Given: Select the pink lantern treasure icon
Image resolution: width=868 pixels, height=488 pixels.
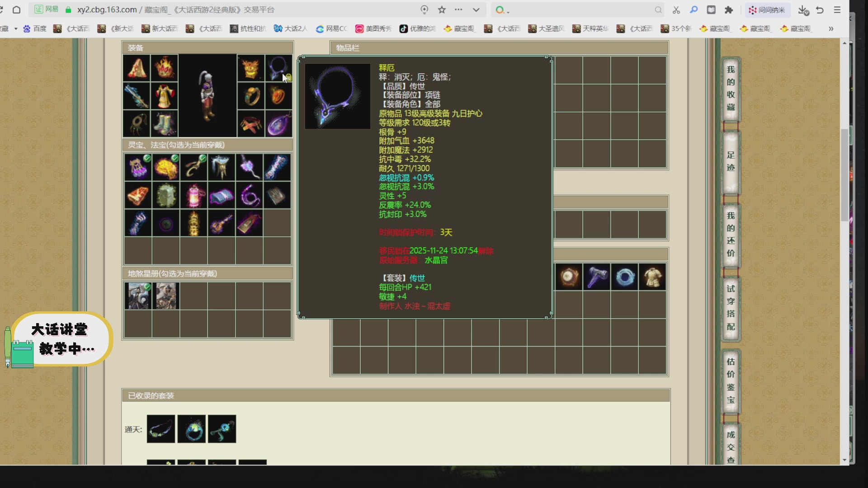Looking at the screenshot, I should [x=193, y=195].
